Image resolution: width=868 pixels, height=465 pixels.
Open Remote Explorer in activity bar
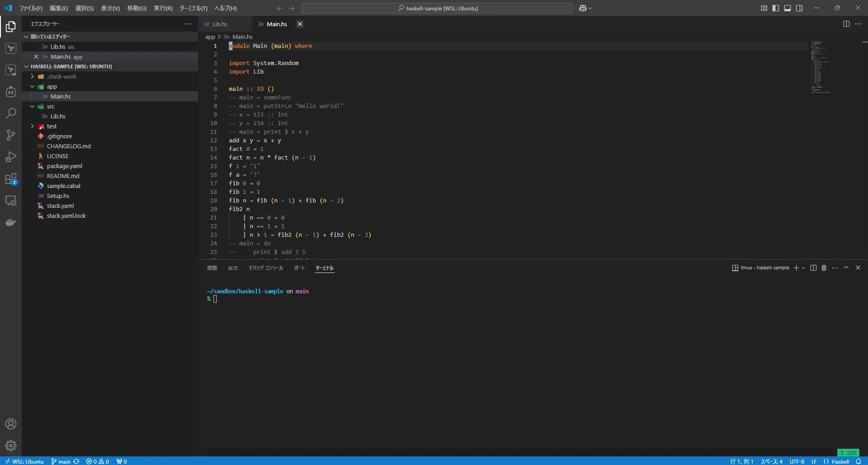[x=11, y=201]
